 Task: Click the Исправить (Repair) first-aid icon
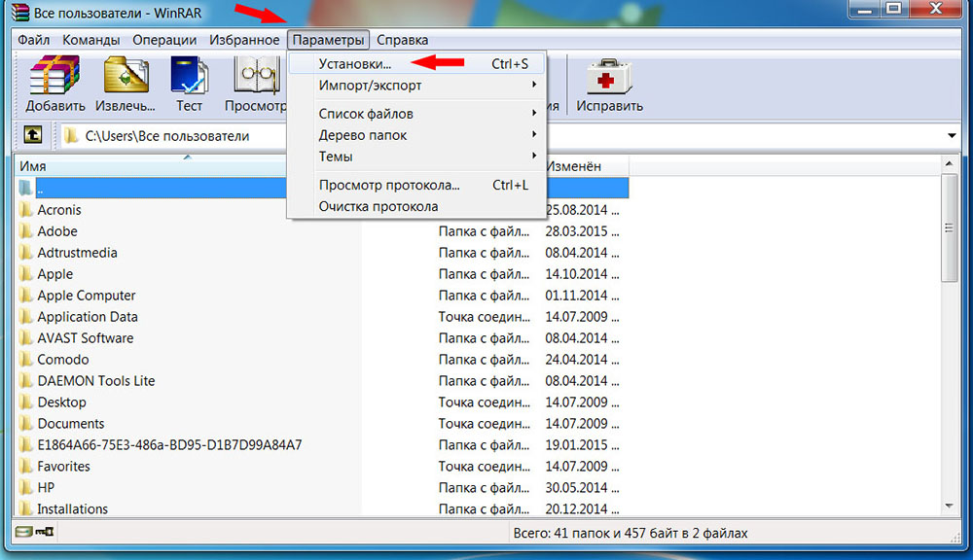pos(609,76)
